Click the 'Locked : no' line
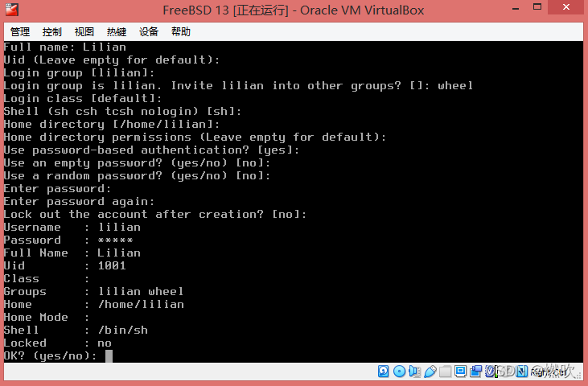588x386 pixels. 58,343
